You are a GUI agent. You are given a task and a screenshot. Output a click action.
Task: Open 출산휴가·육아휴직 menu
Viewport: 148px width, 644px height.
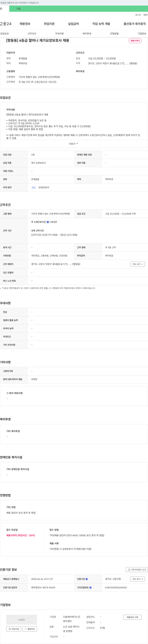[135, 24]
